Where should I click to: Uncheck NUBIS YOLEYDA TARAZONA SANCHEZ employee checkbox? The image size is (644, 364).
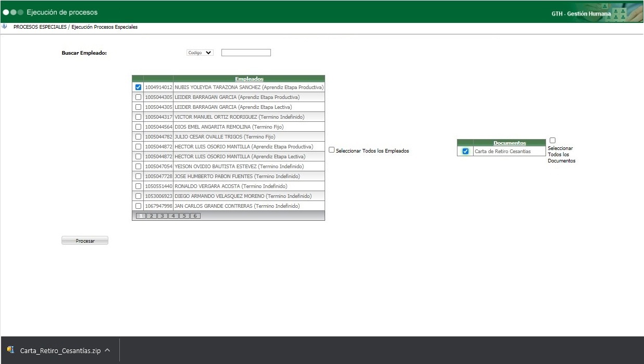[138, 87]
